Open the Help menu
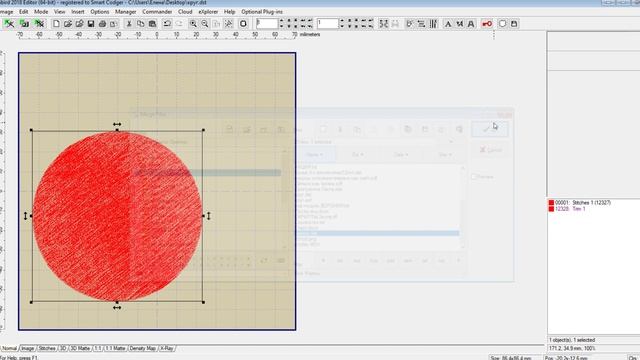The height and width of the screenshot is (360, 640). point(229,12)
